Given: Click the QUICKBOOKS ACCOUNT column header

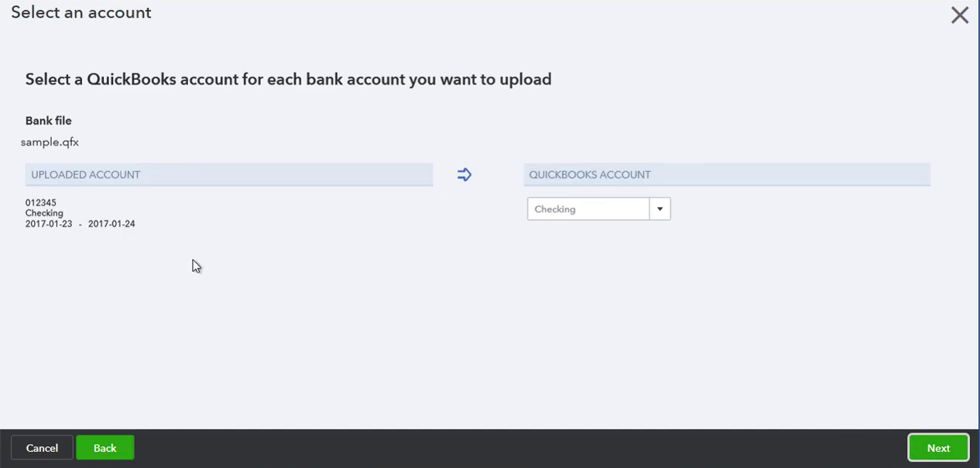Looking at the screenshot, I should pyautogui.click(x=727, y=174).
